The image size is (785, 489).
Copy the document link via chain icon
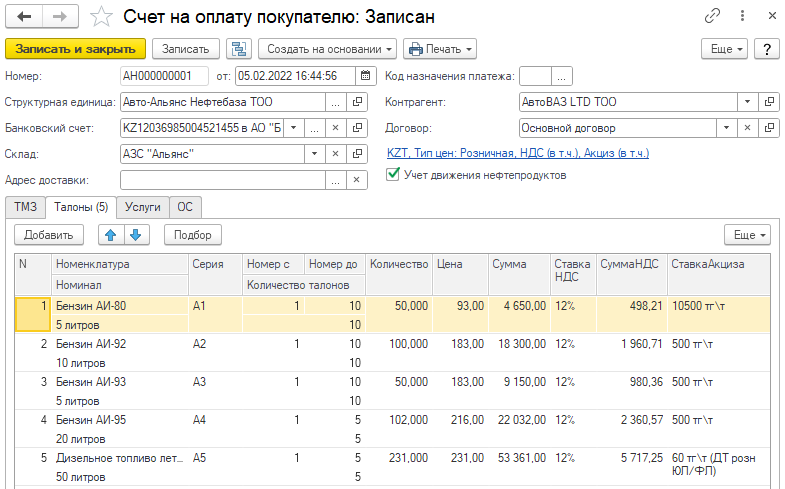tap(713, 17)
